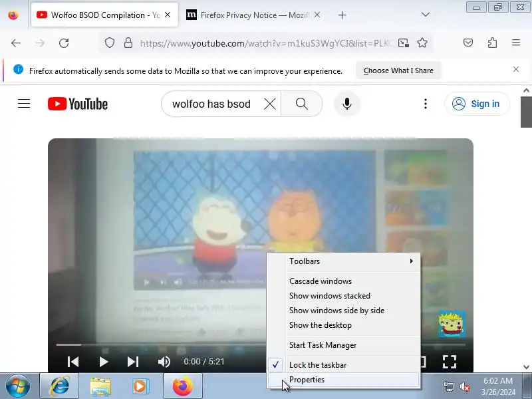Close the Firefox Privacy Notice tab

(317, 15)
